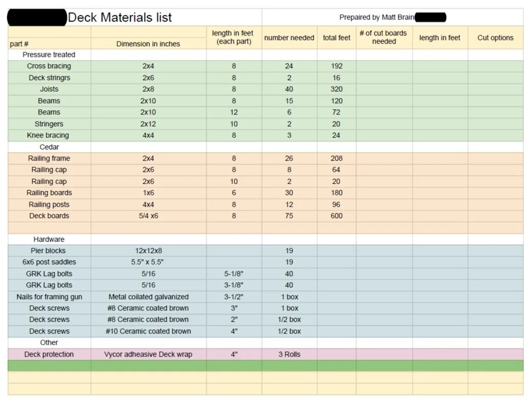Click the number needed value "75"
This screenshot has width=532, height=412.
point(289,216)
